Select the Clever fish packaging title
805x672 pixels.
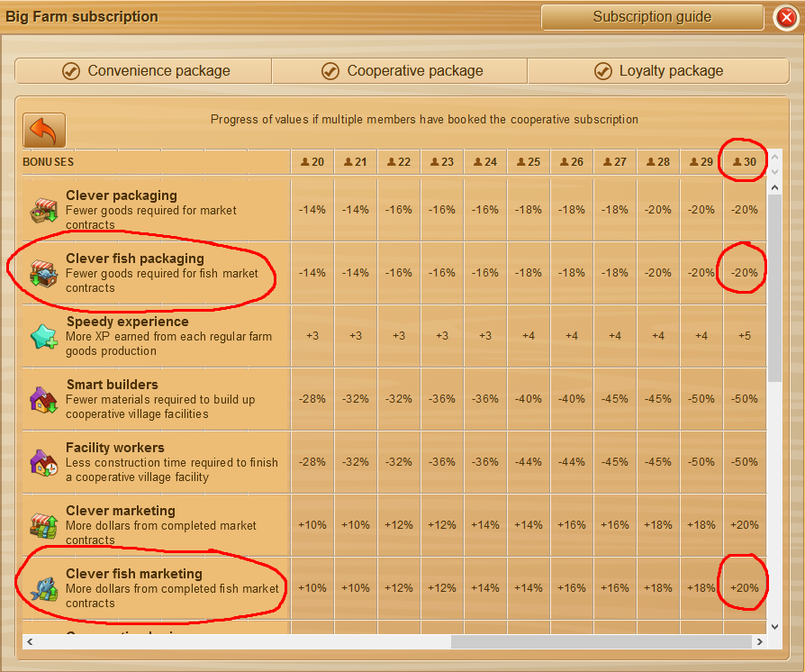135,259
